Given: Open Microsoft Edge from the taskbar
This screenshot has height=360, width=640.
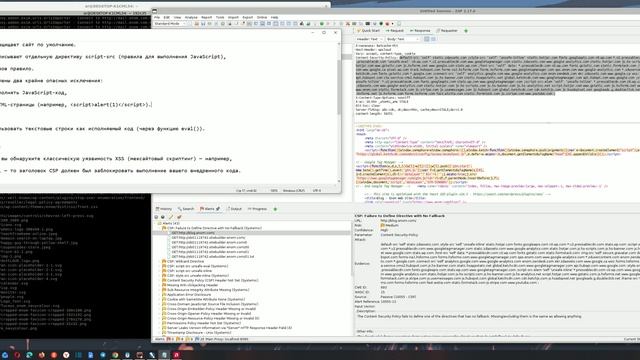Looking at the screenshot, I should [x=29, y=355].
